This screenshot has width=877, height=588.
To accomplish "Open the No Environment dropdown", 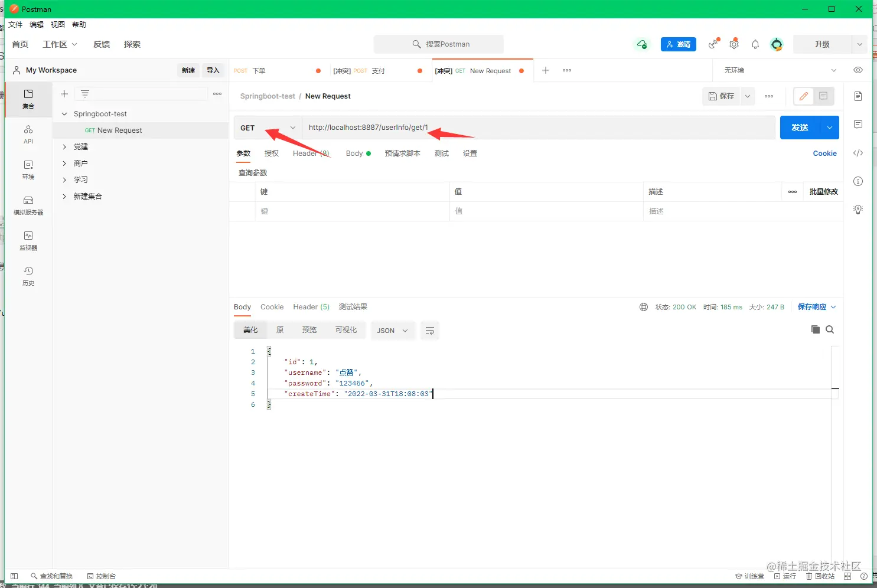I will click(x=780, y=70).
